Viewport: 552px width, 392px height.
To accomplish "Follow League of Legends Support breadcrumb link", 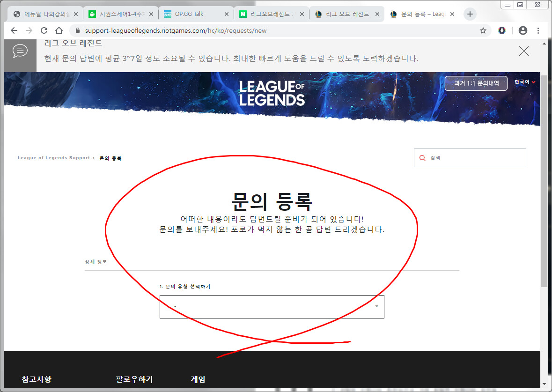I will pos(53,158).
